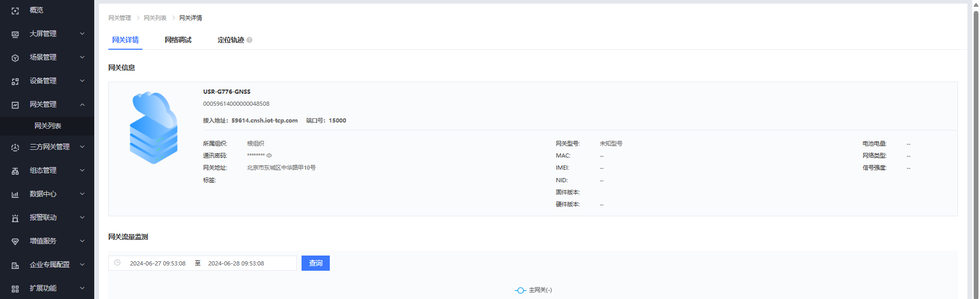Click the clock icon in date range field
This screenshot has width=980, height=299.
[x=117, y=263]
